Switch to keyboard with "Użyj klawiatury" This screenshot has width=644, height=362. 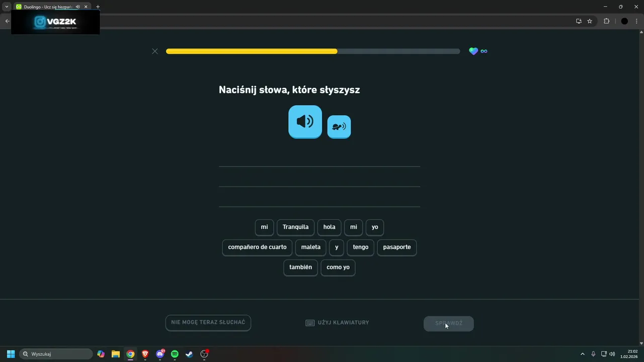pos(338,323)
